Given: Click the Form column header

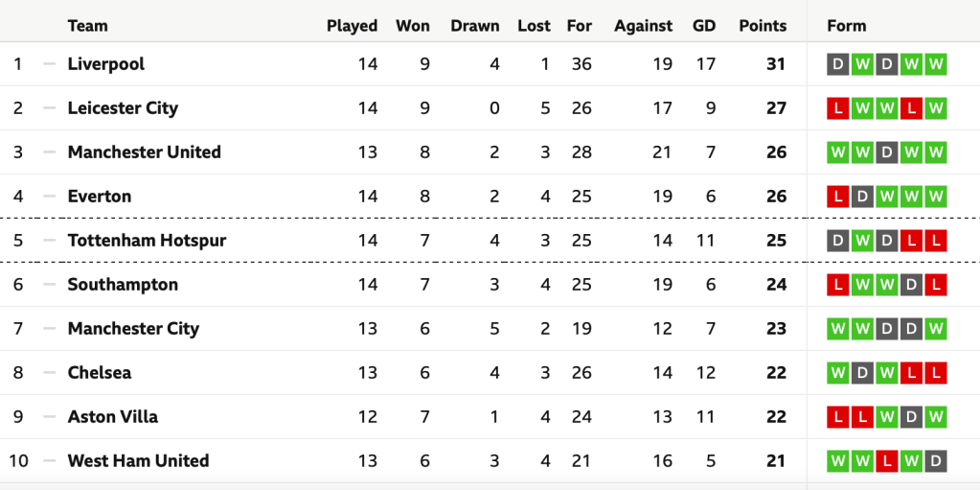Looking at the screenshot, I should click(x=847, y=26).
